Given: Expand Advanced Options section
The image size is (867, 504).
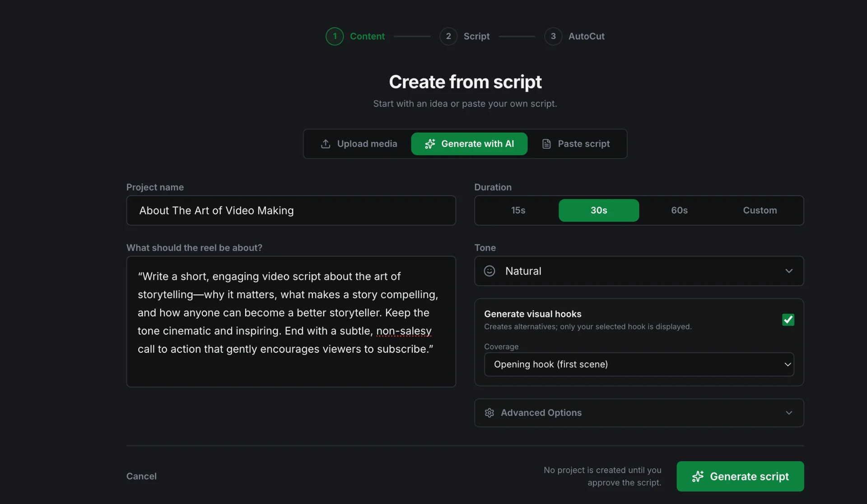Looking at the screenshot, I should point(639,413).
